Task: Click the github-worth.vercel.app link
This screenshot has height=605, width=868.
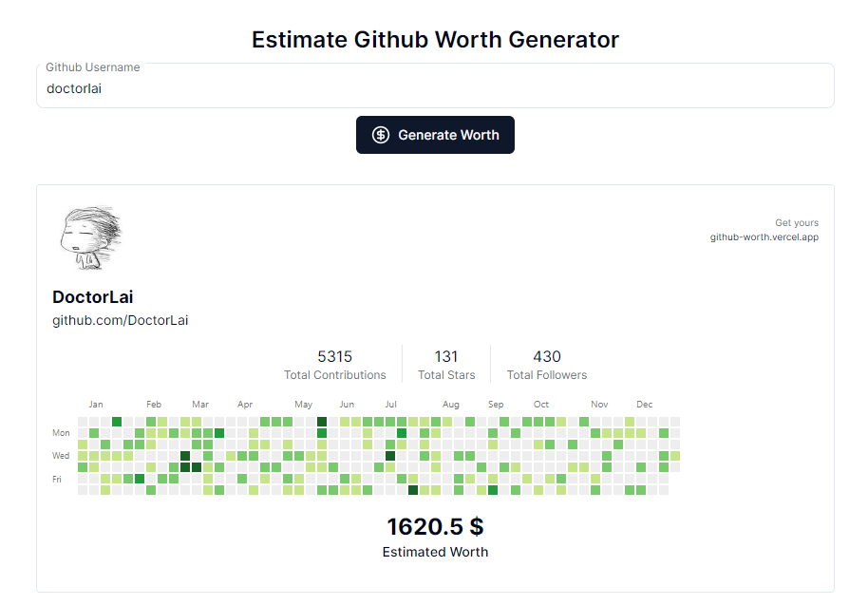Action: click(x=764, y=236)
